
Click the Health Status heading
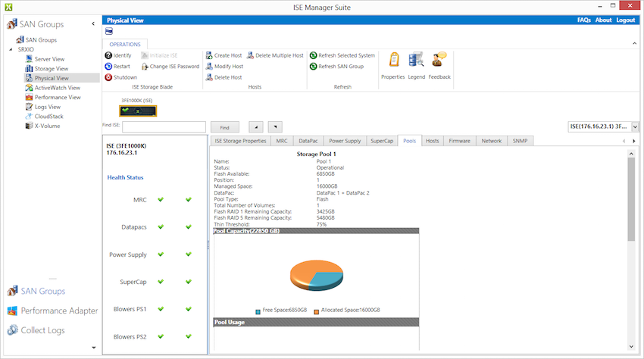coord(125,177)
